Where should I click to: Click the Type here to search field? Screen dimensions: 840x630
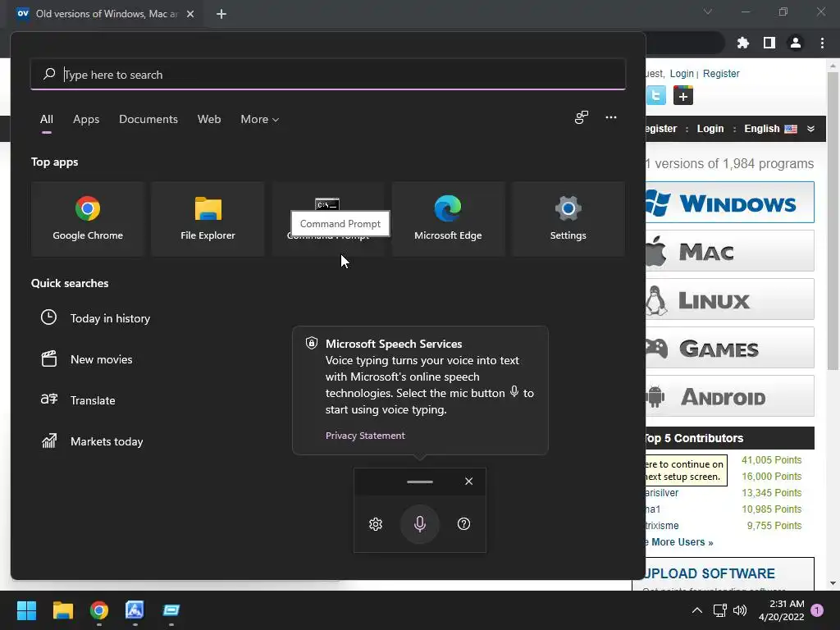(x=328, y=75)
